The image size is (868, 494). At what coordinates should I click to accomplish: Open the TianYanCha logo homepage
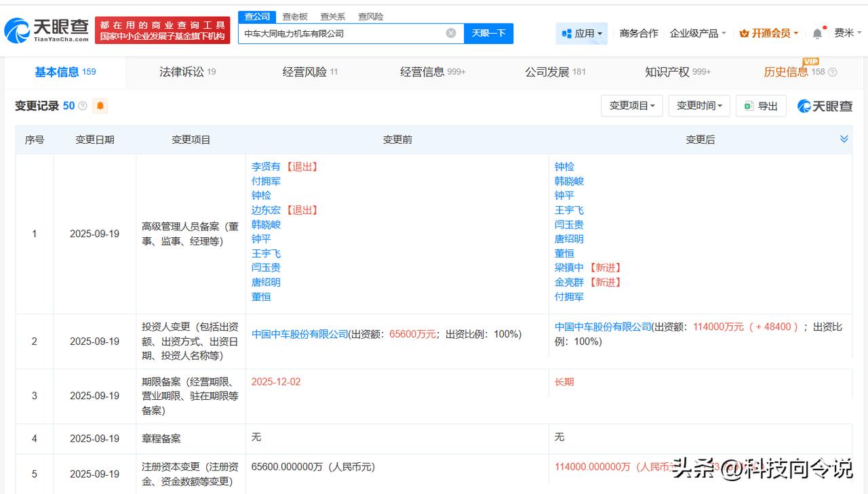pyautogui.click(x=47, y=30)
